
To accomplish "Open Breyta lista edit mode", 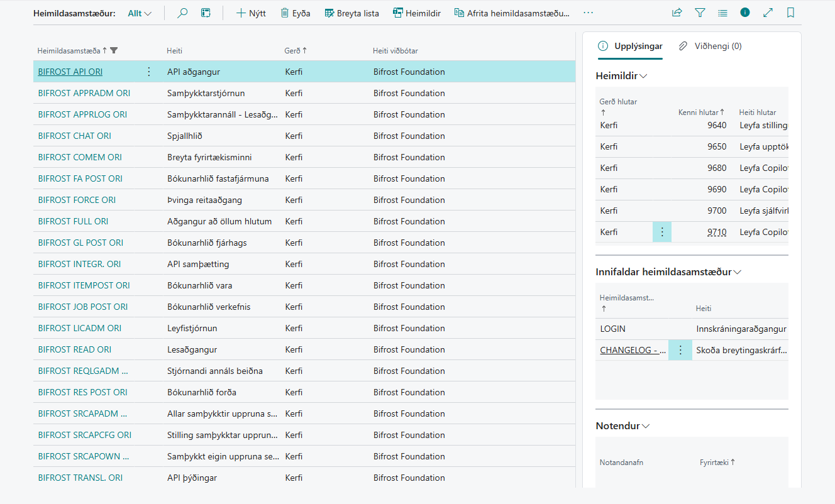I will coord(351,13).
